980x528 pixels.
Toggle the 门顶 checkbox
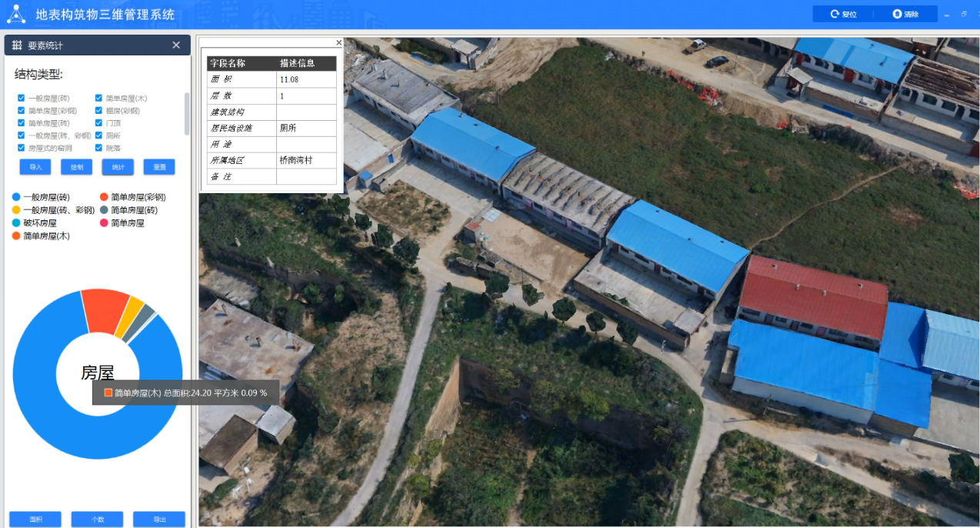point(98,123)
